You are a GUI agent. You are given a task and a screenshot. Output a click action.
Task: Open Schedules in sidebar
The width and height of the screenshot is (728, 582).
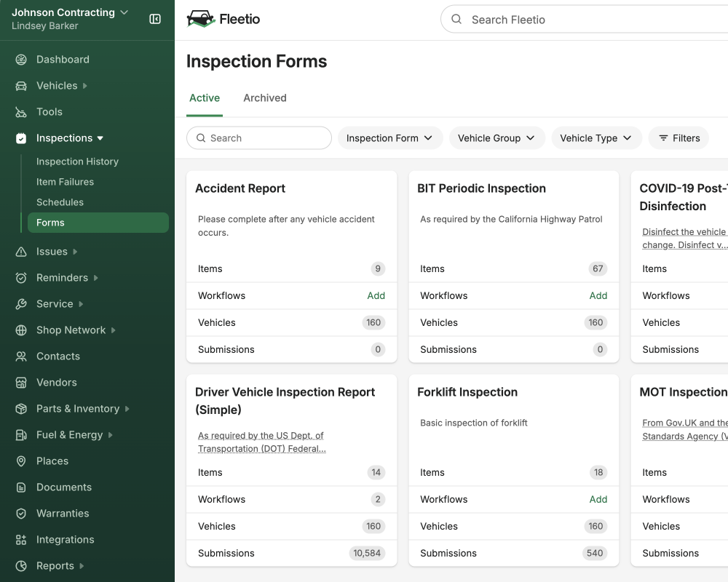(x=60, y=202)
